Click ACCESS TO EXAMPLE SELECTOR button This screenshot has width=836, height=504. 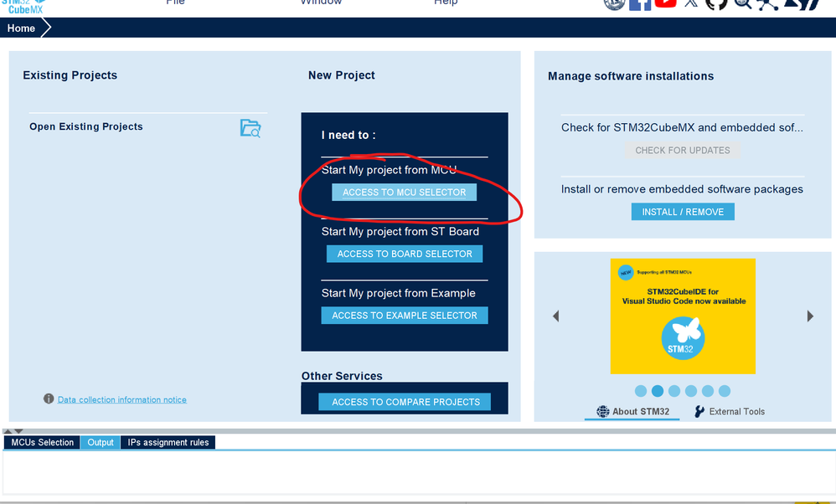pyautogui.click(x=405, y=316)
